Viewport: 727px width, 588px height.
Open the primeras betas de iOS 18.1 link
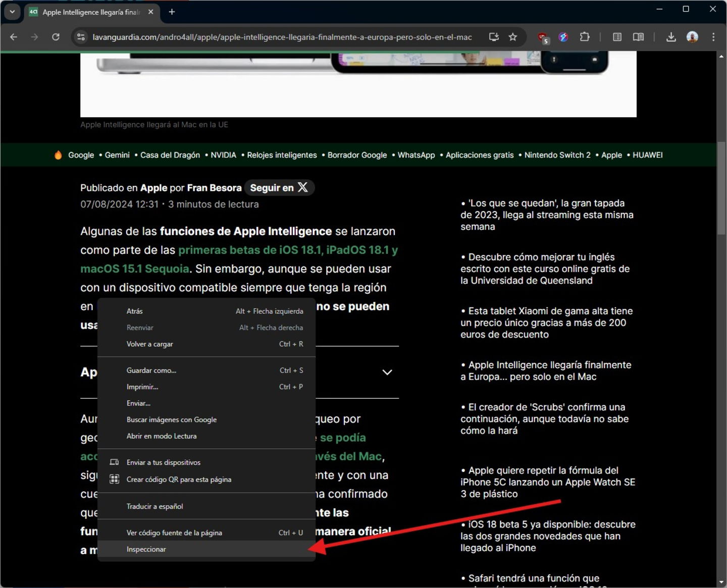click(x=239, y=259)
